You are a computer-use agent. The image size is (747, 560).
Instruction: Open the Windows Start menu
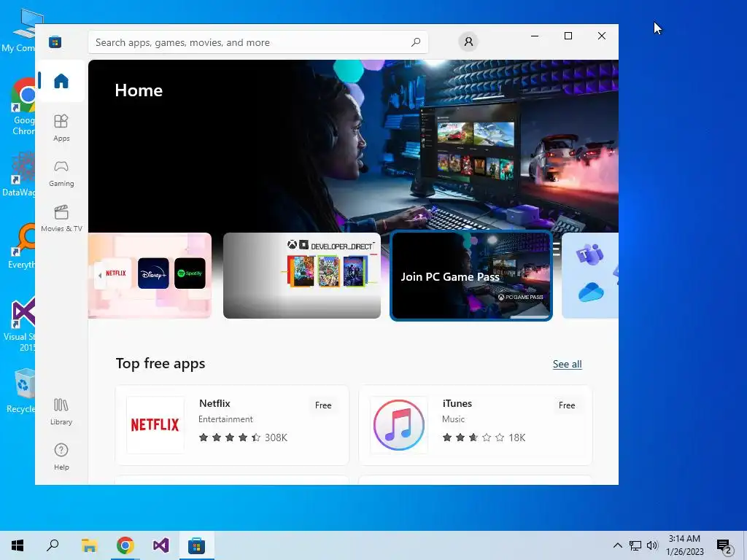18,545
